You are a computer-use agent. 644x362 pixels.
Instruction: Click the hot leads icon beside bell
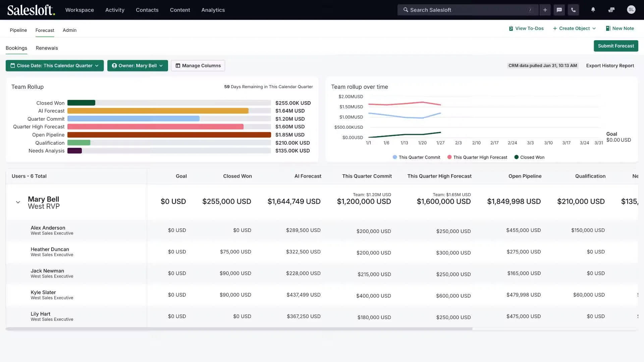[x=611, y=10]
